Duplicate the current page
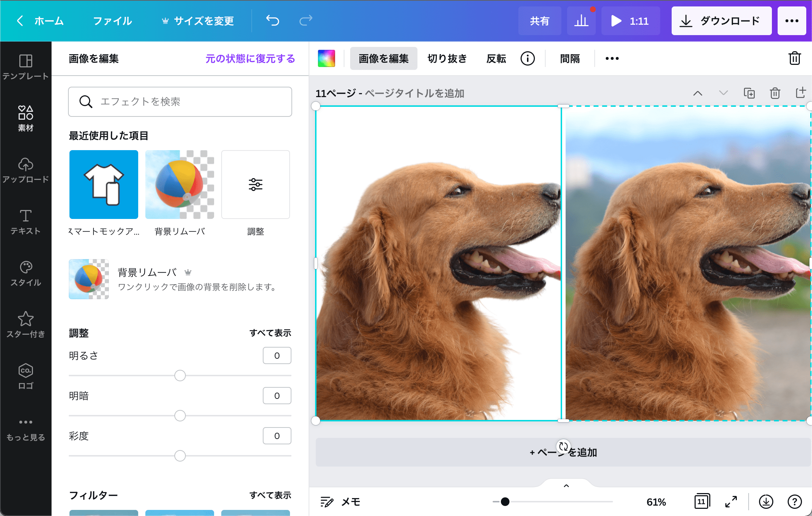The height and width of the screenshot is (516, 812). 749,93
